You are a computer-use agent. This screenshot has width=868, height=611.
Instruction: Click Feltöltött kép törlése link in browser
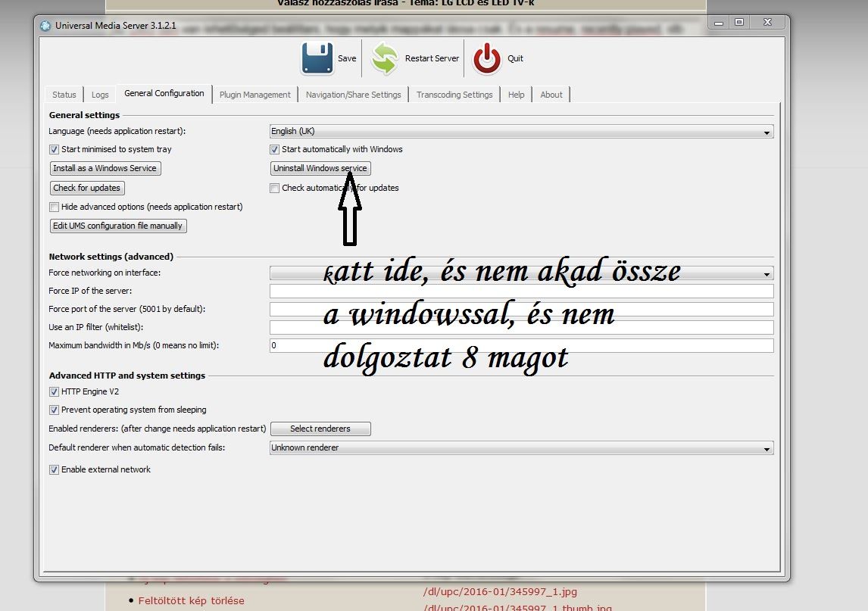(191, 600)
